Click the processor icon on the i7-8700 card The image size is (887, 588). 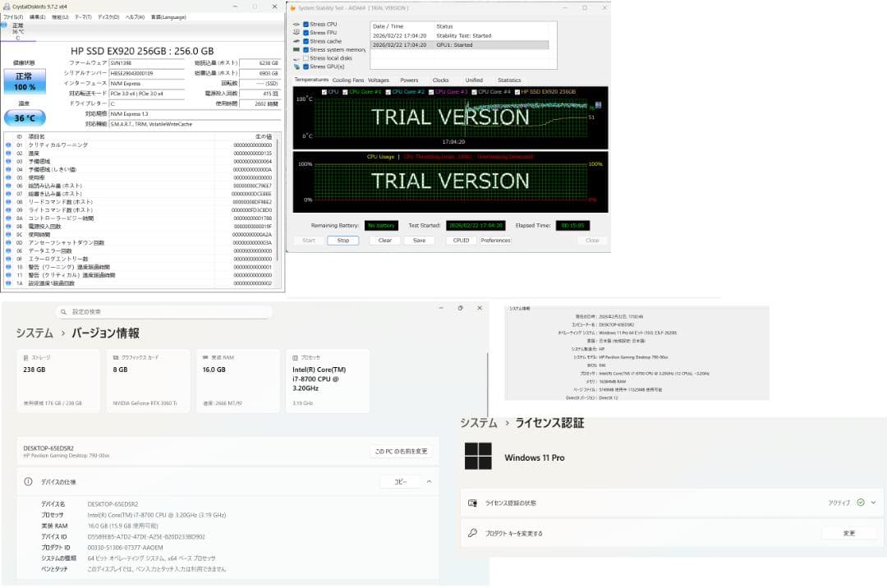tap(296, 357)
